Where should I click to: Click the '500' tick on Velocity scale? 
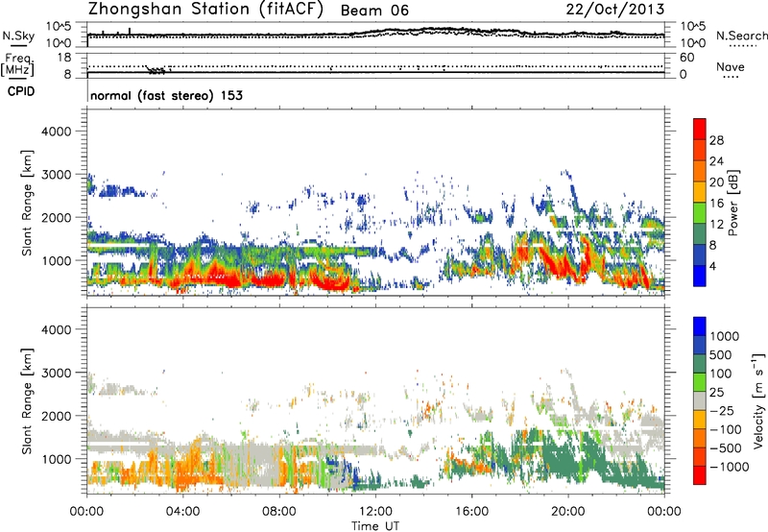point(721,354)
